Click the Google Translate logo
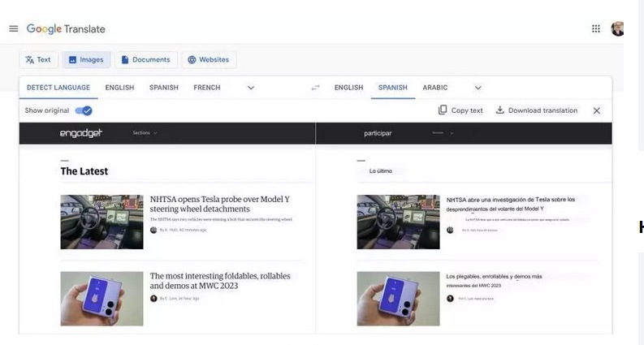644x345 pixels. click(66, 29)
